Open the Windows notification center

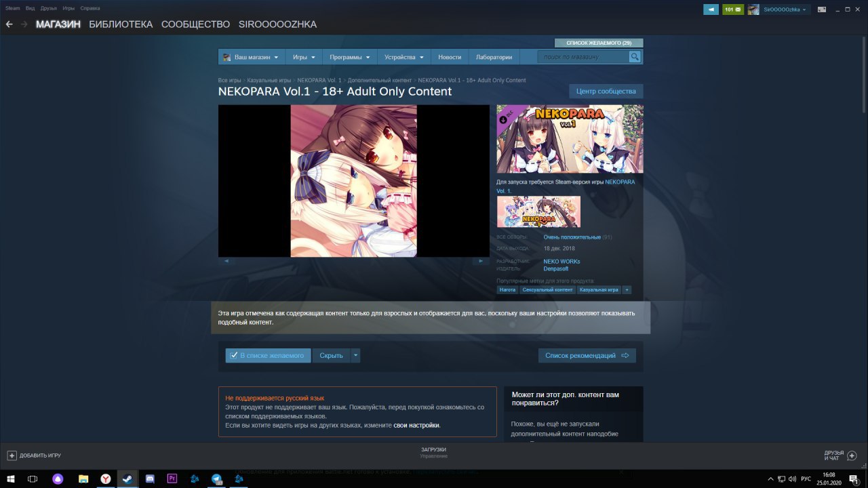click(854, 479)
